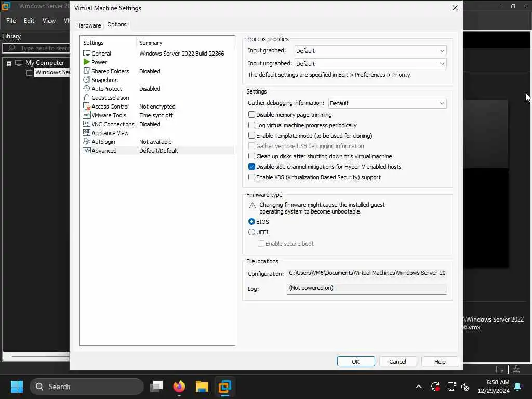Select the General settings icon
Viewport: 532px width, 399px height.
coord(87,54)
